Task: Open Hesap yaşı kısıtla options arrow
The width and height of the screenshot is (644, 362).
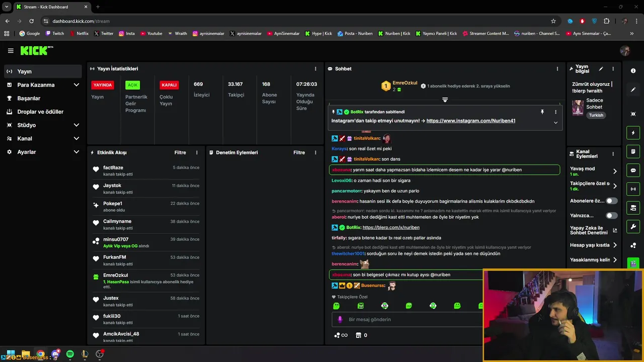Action: [614, 245]
